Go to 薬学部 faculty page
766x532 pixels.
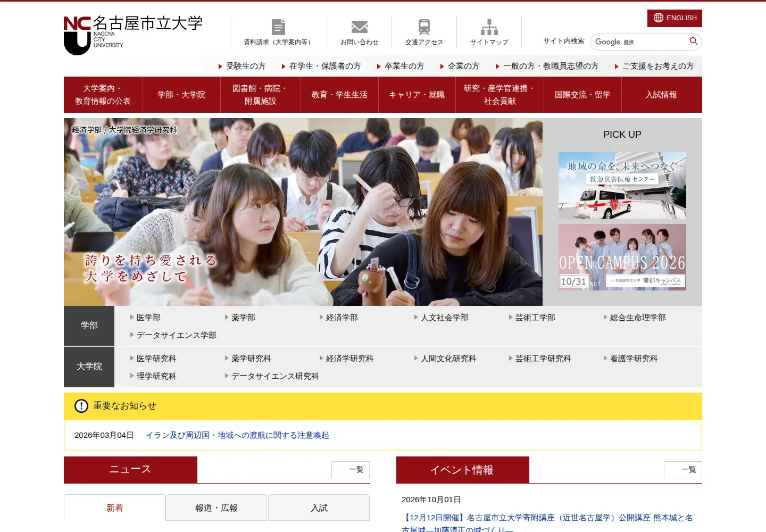point(240,318)
